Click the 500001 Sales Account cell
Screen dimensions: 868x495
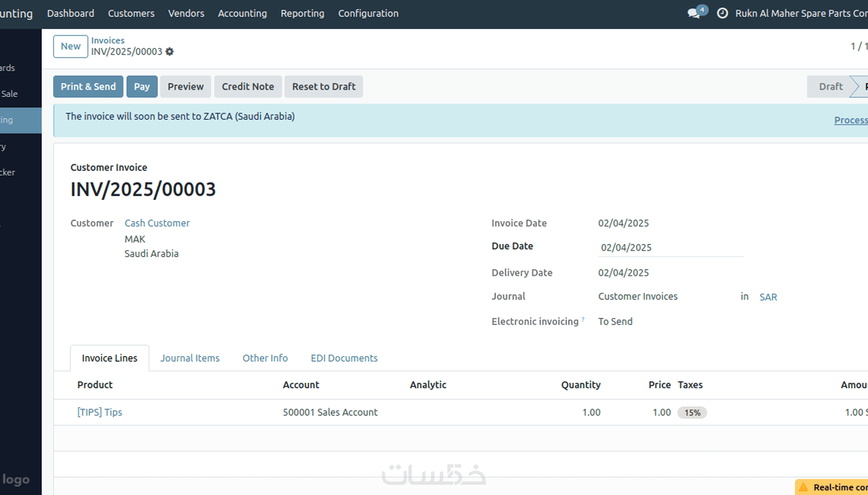tap(330, 412)
